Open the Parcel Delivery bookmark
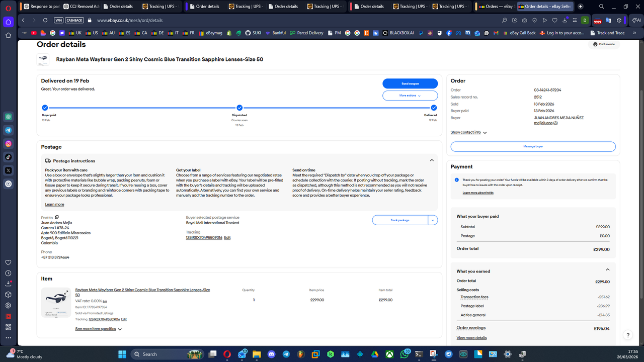The height and width of the screenshot is (362, 644). [306, 33]
